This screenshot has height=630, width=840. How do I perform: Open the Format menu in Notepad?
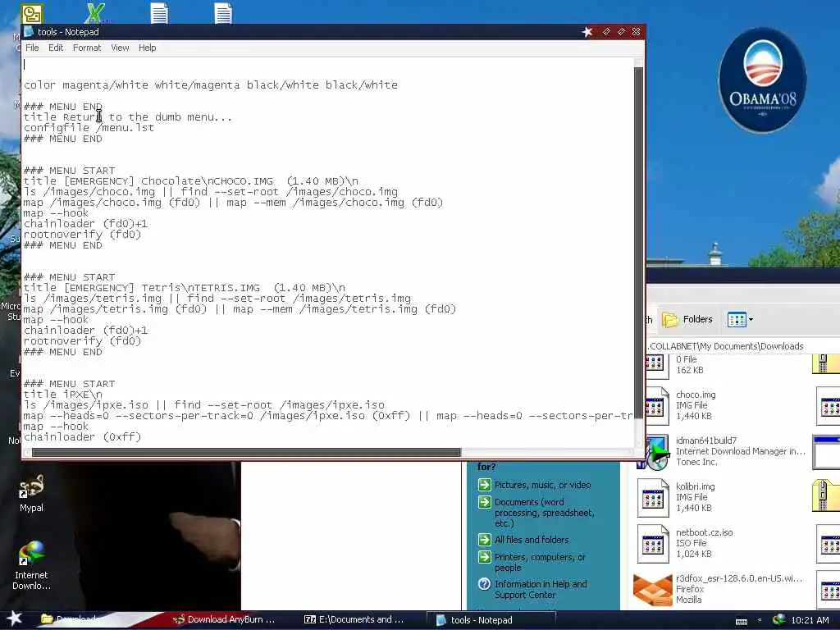[87, 48]
